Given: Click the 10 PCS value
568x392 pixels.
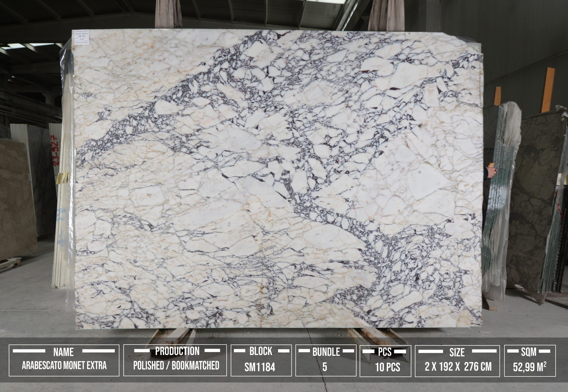Looking at the screenshot, I should click(x=387, y=367).
